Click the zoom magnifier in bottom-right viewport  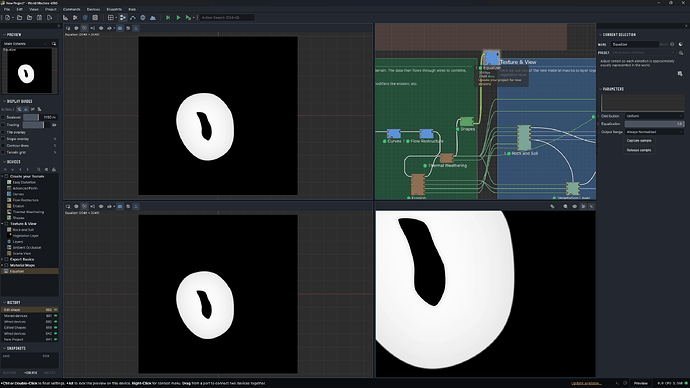(565, 206)
